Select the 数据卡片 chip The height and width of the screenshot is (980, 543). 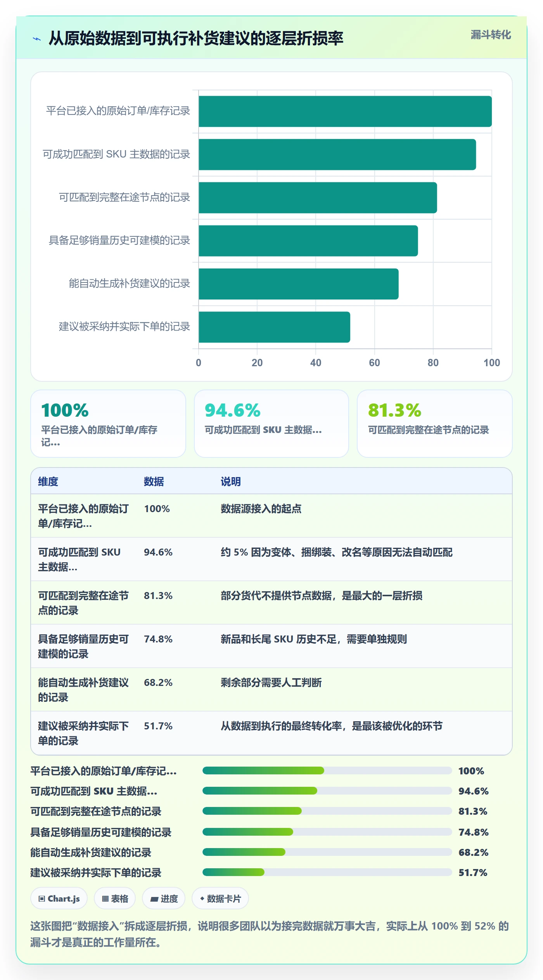coord(220,898)
